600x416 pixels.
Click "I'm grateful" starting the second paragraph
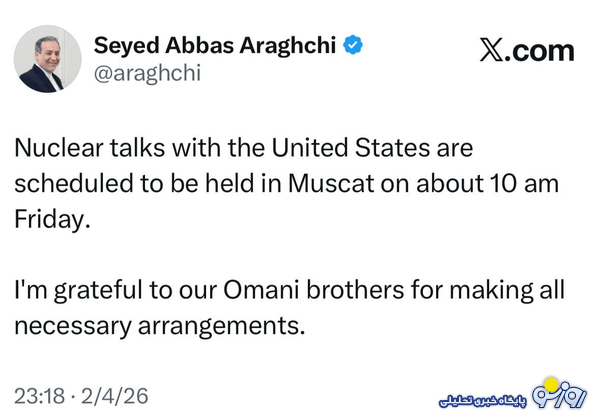pos(71,291)
